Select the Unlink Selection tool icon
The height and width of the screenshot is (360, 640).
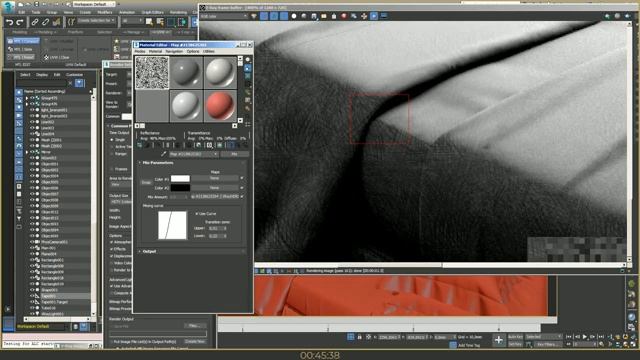(45, 22)
